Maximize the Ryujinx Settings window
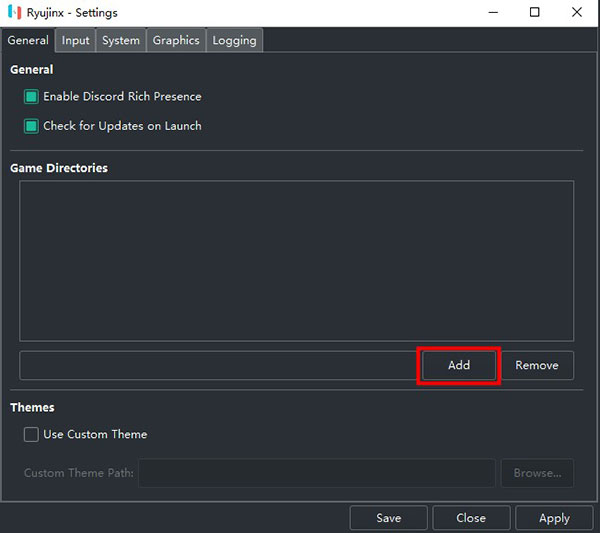 [535, 12]
